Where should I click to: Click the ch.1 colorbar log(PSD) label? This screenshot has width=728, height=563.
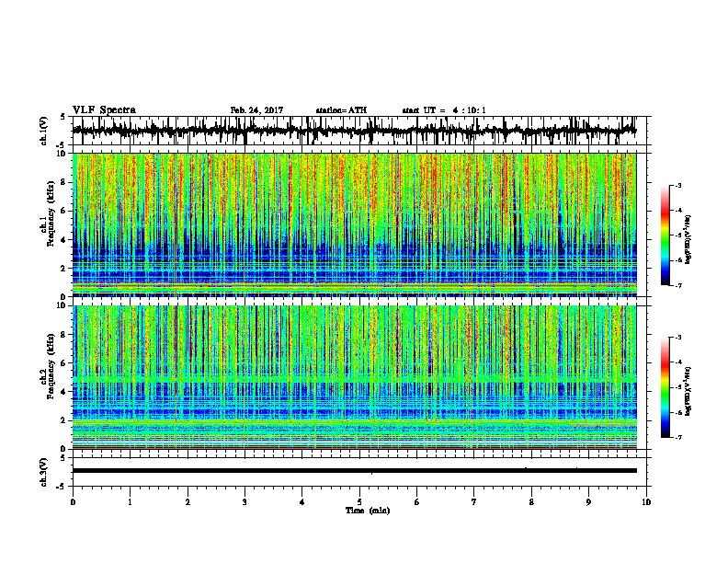click(688, 240)
